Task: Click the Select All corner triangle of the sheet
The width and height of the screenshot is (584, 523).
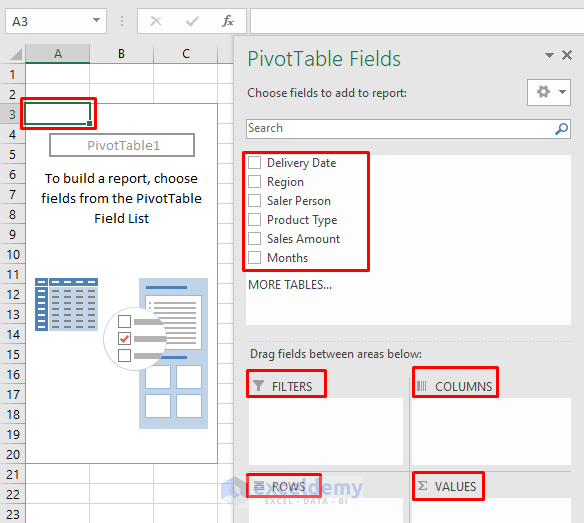Action: coord(16,54)
